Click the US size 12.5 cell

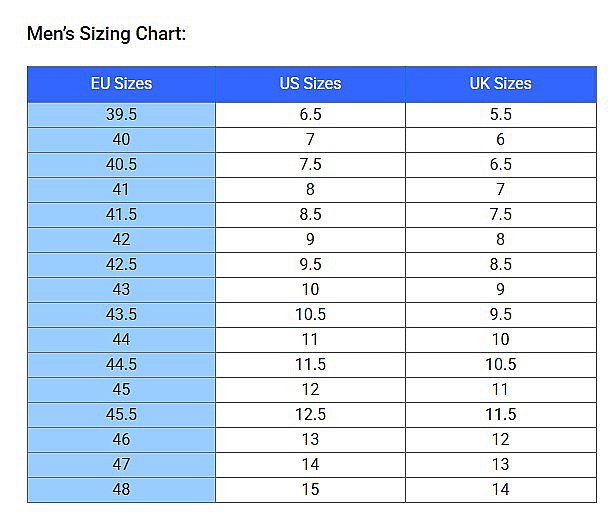[310, 415]
